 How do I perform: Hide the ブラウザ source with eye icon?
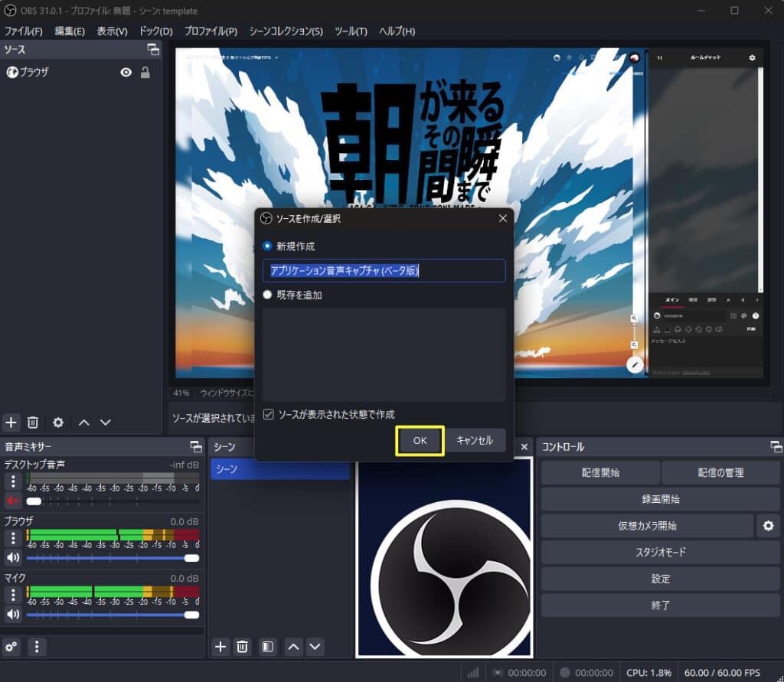pos(126,73)
